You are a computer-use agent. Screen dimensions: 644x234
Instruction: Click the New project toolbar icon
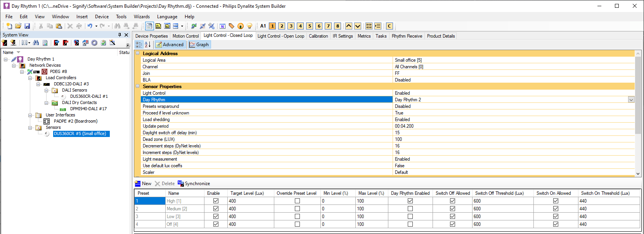point(9,26)
